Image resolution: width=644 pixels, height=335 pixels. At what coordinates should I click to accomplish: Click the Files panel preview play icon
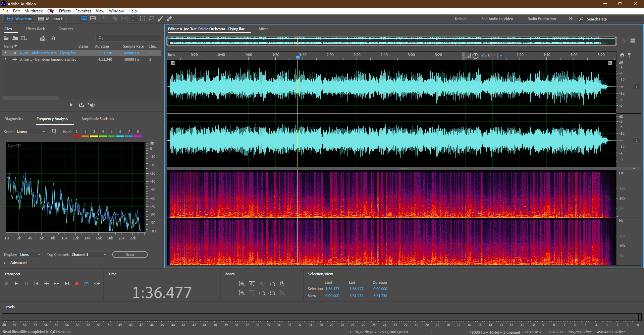(x=71, y=105)
